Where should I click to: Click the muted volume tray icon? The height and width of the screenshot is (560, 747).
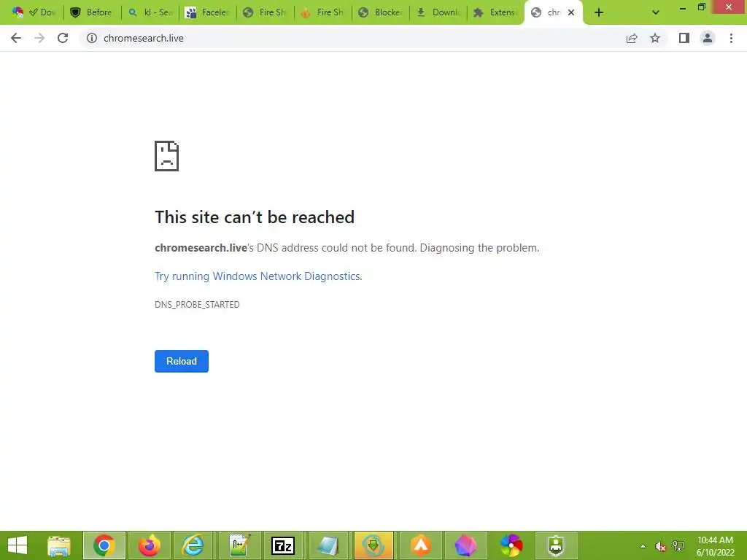coord(660,546)
